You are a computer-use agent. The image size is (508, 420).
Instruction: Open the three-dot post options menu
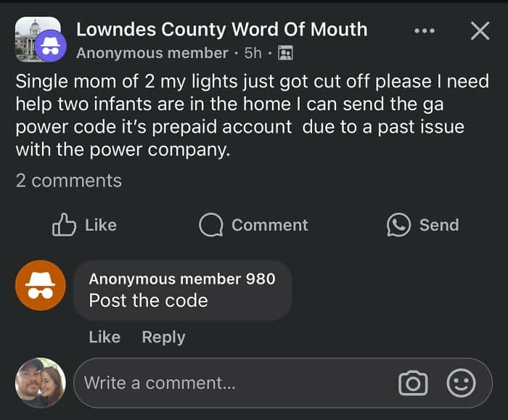coord(424,30)
